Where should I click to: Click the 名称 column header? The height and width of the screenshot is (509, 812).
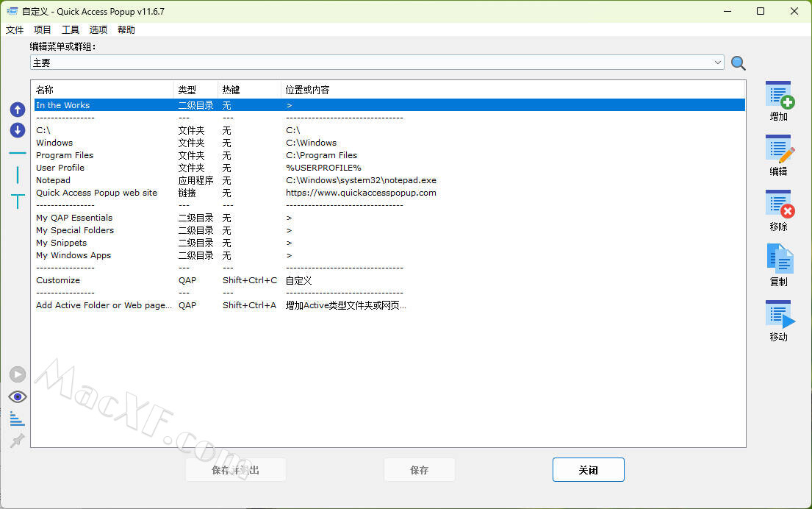[x=45, y=90]
